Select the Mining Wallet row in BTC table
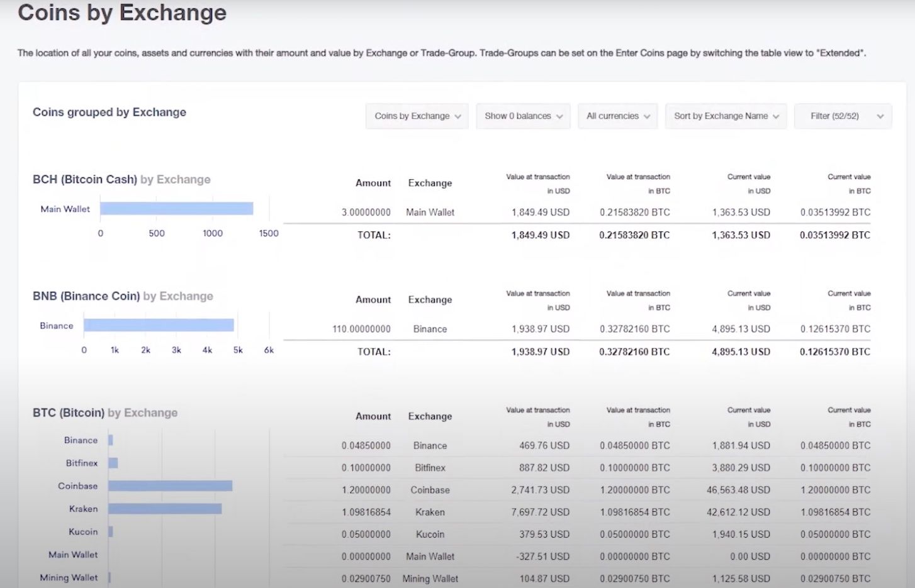The height and width of the screenshot is (588, 915). click(x=579, y=579)
